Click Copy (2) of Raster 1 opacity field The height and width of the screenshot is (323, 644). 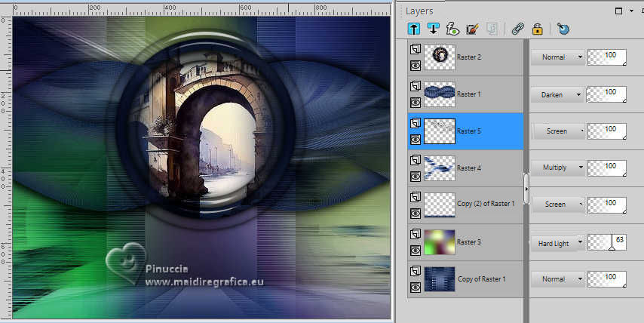click(x=607, y=205)
